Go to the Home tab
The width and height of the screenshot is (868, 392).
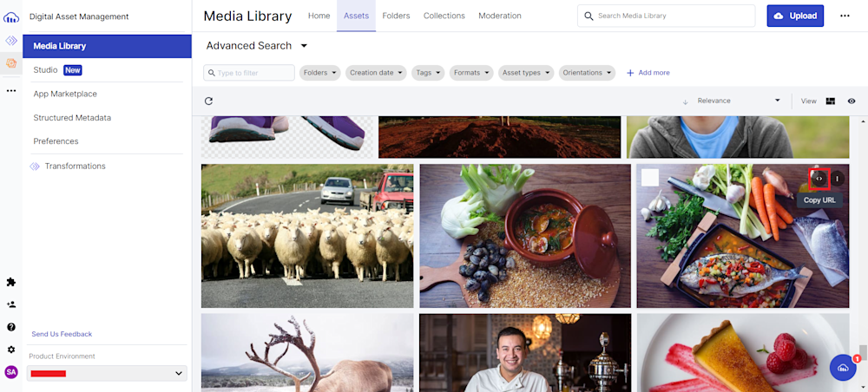[x=319, y=16]
